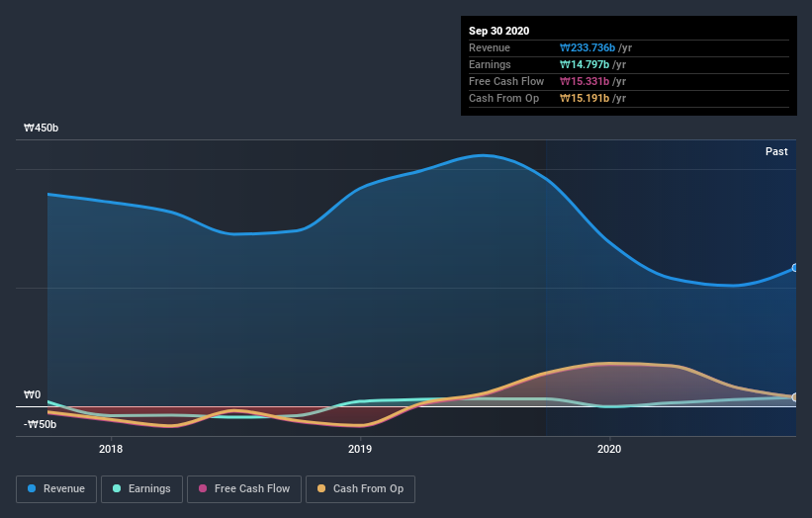Click the Past label on chart
Screen dimensions: 812x518
[776, 151]
